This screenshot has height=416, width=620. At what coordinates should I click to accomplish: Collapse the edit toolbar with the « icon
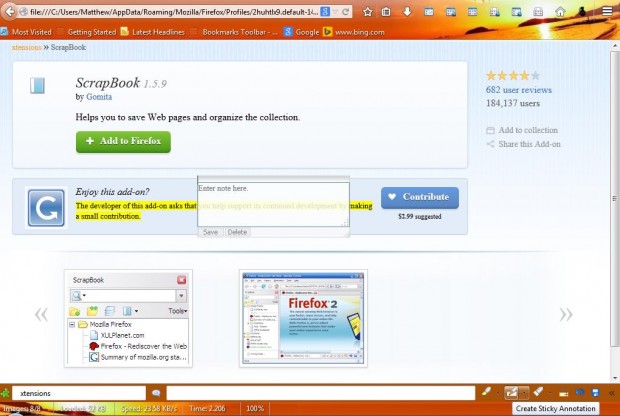tap(612, 393)
